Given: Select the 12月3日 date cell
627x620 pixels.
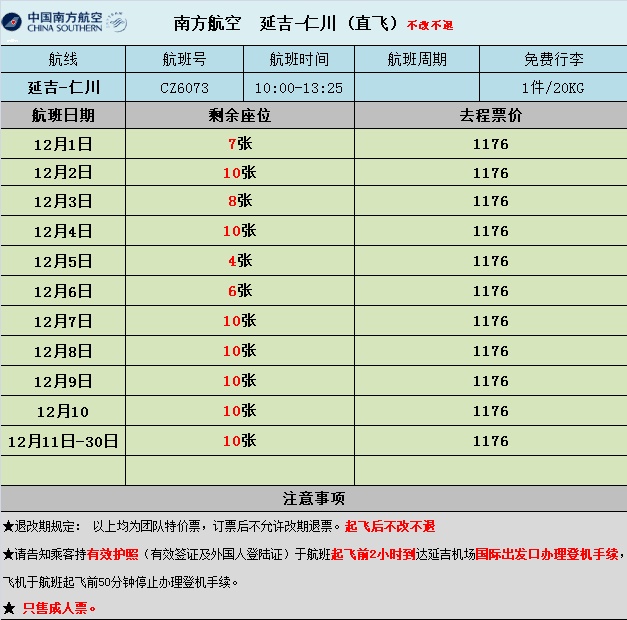Looking at the screenshot, I should [x=63, y=201].
